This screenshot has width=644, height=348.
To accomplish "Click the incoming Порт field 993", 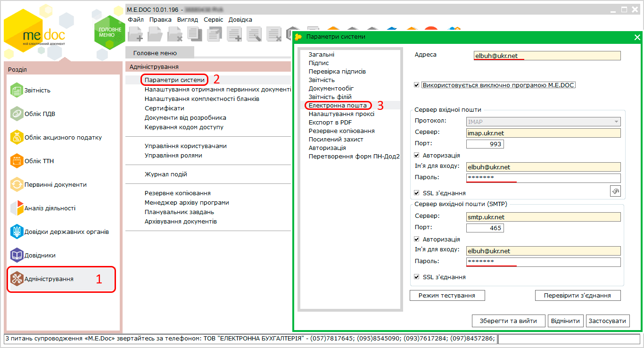I will pyautogui.click(x=485, y=144).
